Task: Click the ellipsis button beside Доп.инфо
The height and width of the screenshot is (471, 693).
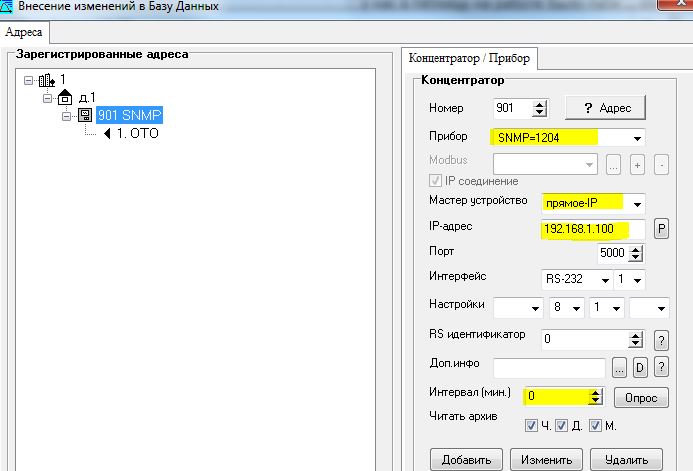Action: (619, 368)
